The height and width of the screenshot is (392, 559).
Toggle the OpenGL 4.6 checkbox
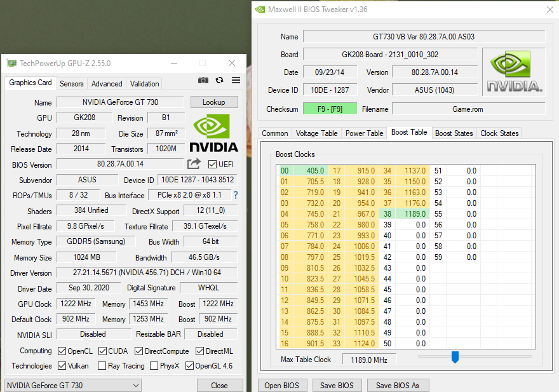pos(190,365)
